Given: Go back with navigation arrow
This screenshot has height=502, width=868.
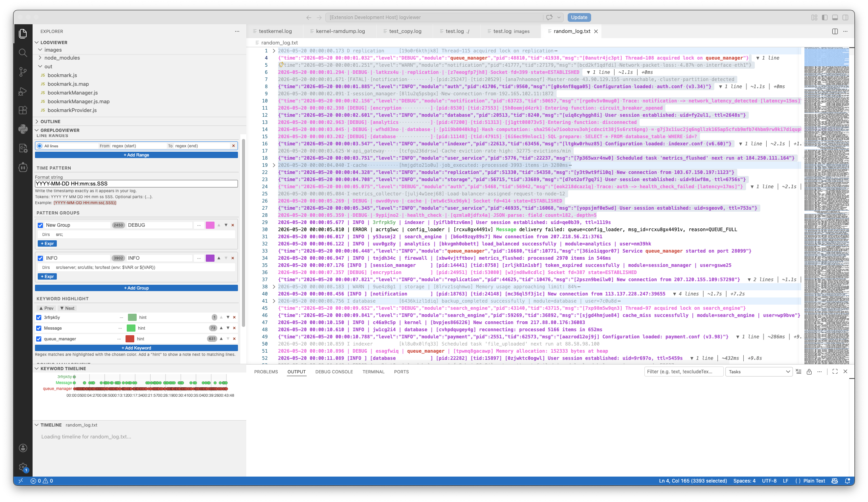Looking at the screenshot, I should 309,17.
